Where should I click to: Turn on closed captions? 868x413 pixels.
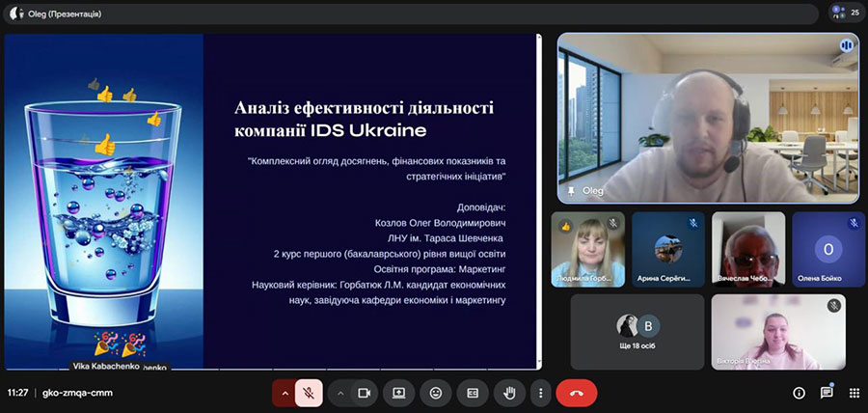(x=473, y=393)
